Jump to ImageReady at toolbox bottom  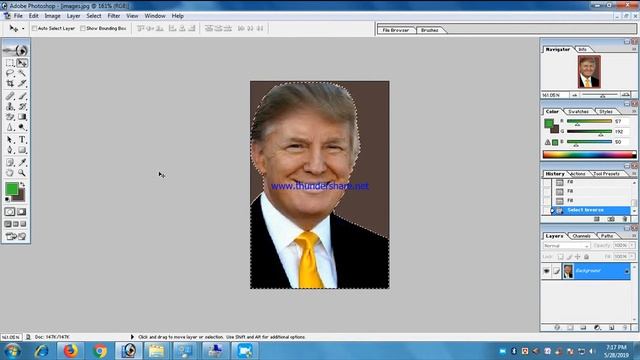[16, 236]
